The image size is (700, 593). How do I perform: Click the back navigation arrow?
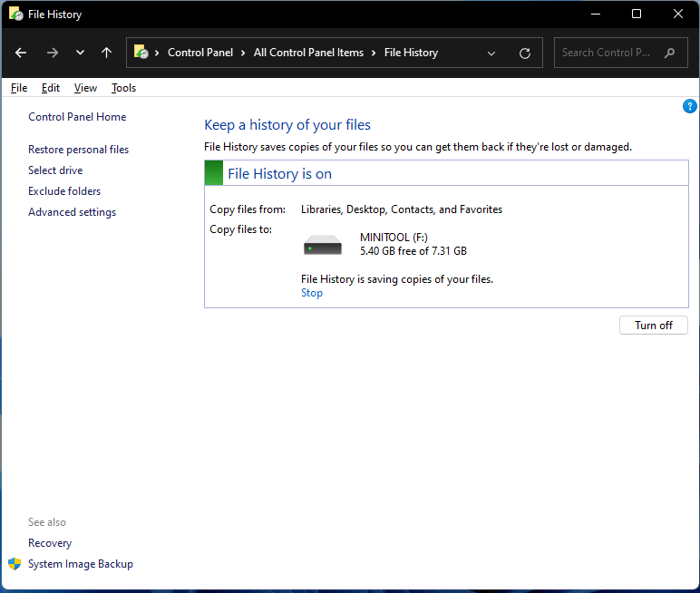click(x=21, y=53)
